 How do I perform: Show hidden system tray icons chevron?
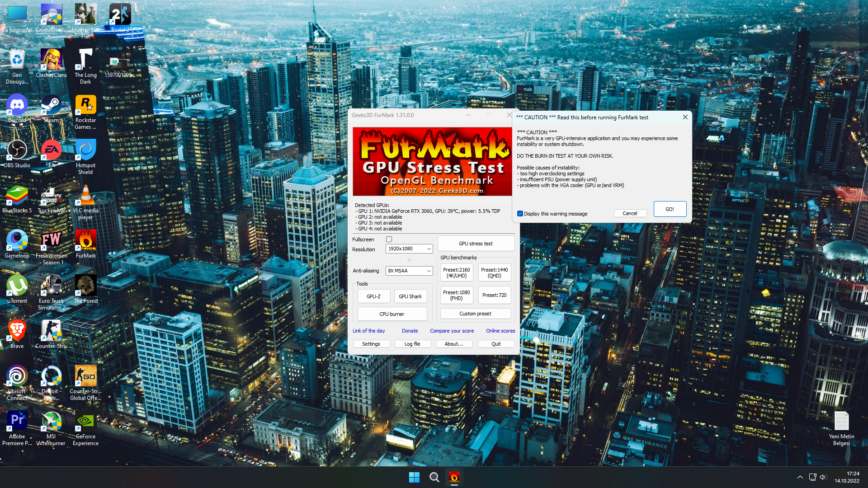800,477
